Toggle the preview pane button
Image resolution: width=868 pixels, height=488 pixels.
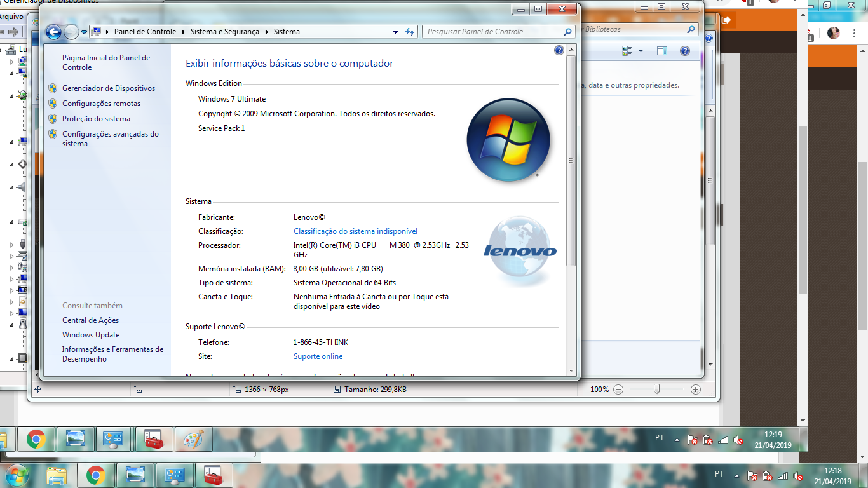coord(661,51)
